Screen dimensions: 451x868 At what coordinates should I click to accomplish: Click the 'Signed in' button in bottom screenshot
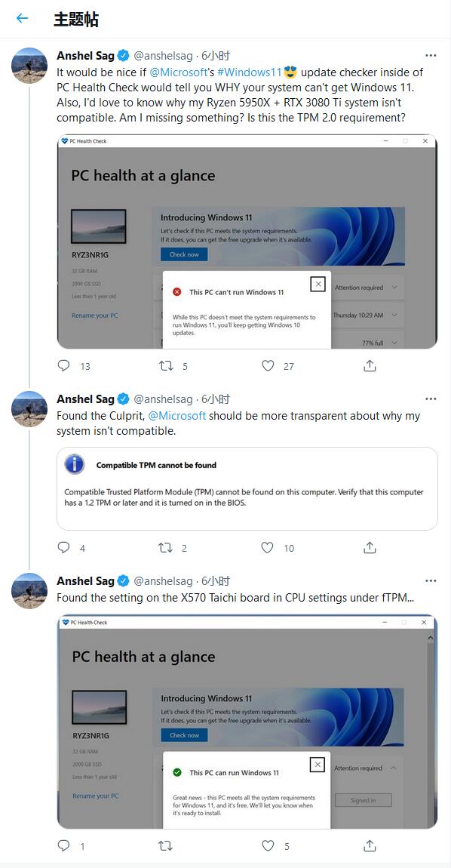363,799
